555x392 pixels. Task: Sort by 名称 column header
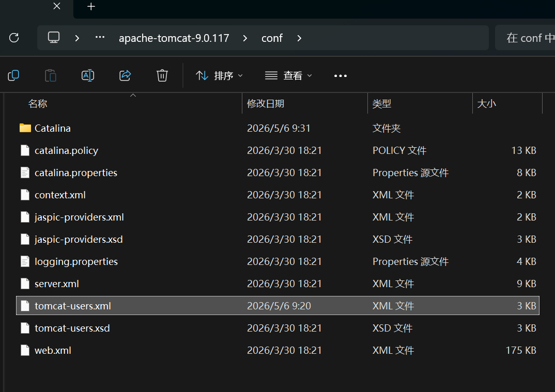click(38, 104)
